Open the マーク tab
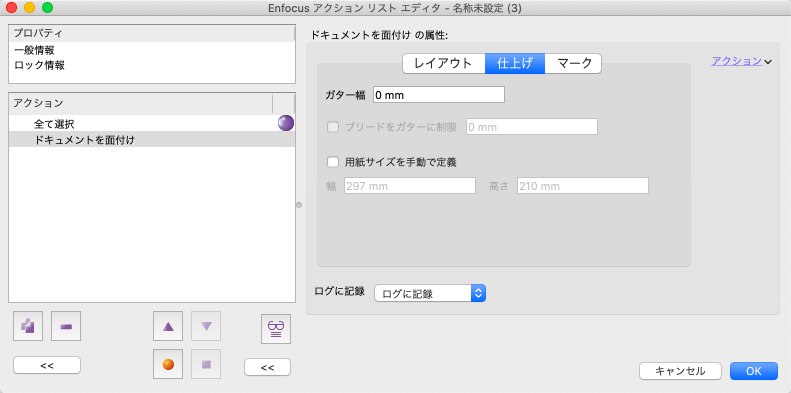The height and width of the screenshot is (393, 791). [574, 64]
